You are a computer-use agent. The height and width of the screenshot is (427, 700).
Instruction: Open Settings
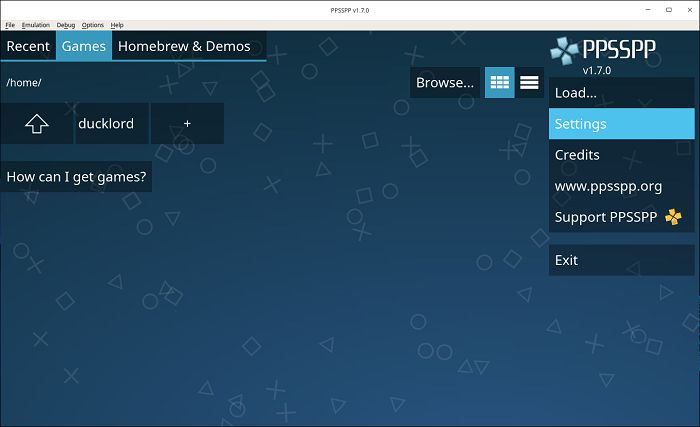[621, 124]
